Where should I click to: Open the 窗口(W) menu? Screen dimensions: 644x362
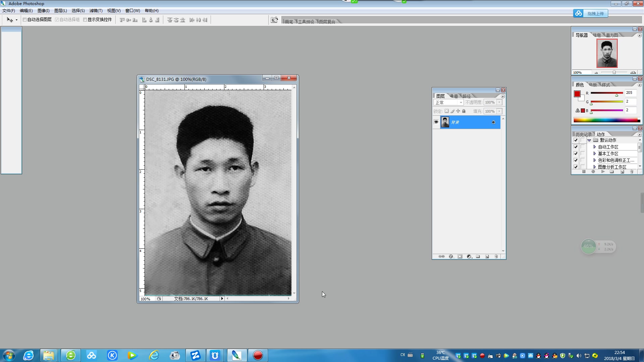[x=133, y=11]
